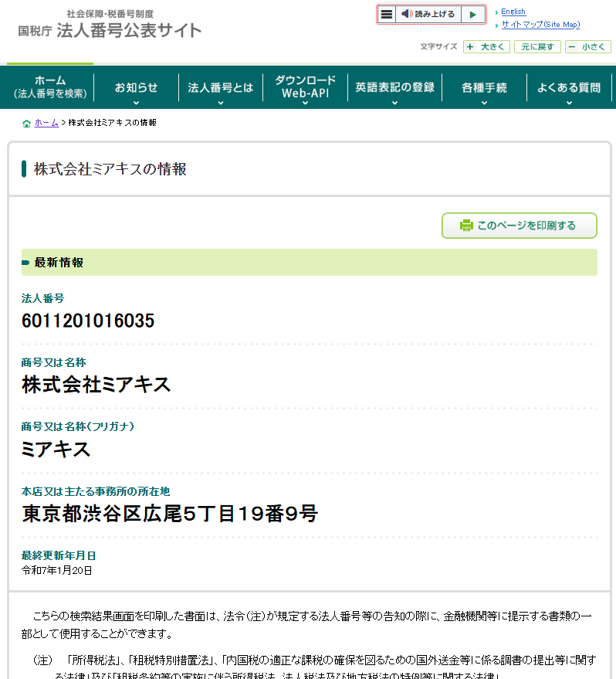Increase text size with 大きく button
The width and height of the screenshot is (616, 679).
click(x=486, y=47)
